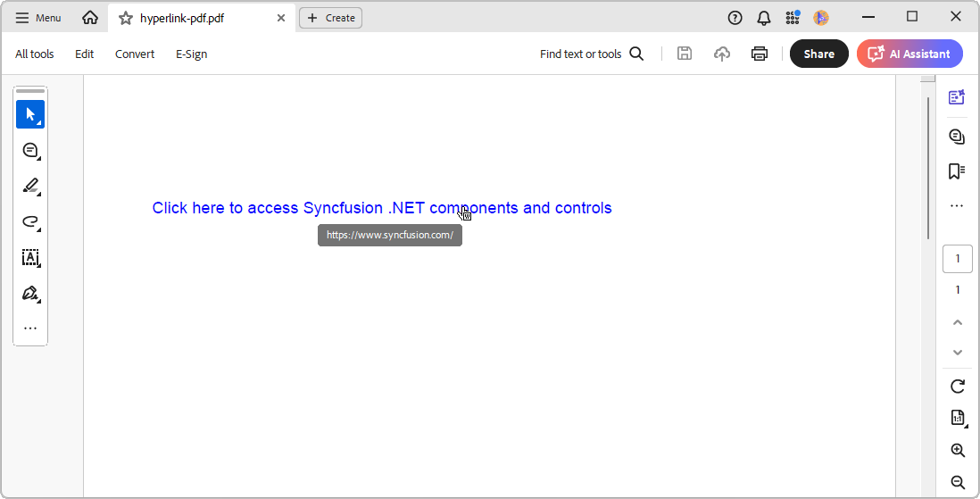
Task: Switch to the E-Sign menu
Action: pos(191,54)
